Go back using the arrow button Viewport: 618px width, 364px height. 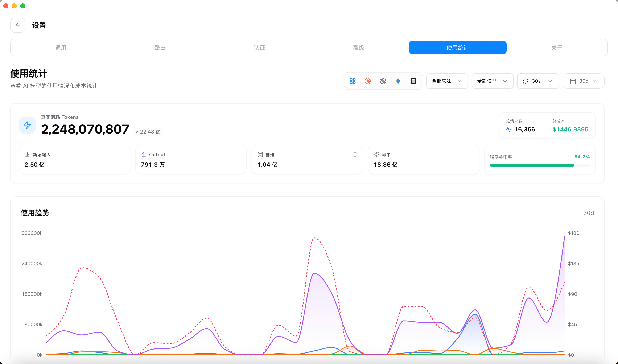point(17,25)
